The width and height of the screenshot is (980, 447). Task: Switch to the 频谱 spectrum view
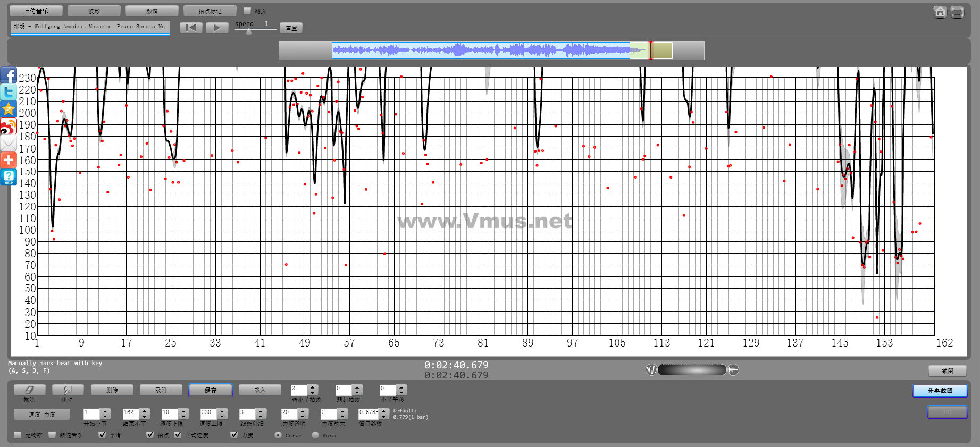point(152,11)
